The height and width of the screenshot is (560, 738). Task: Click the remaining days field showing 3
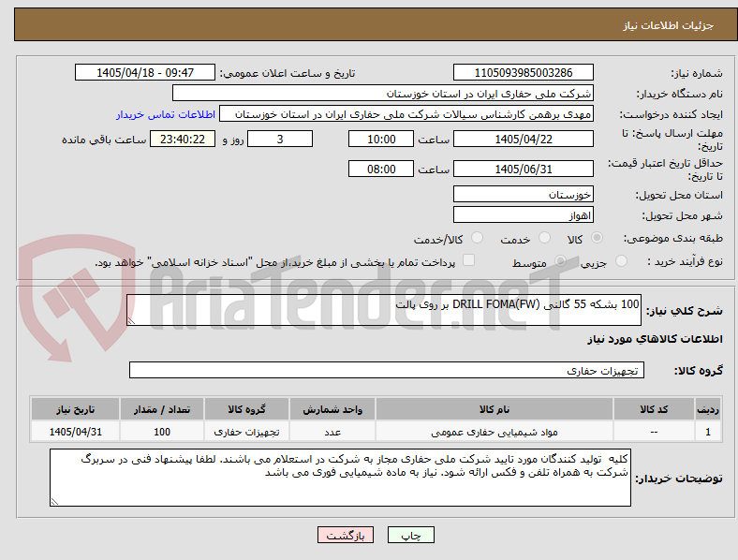(280, 139)
